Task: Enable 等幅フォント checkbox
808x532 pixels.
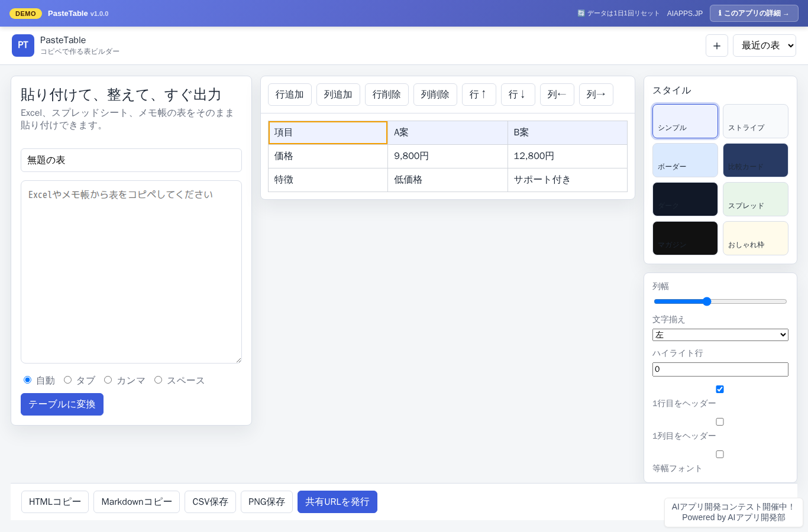Action: pos(720,454)
